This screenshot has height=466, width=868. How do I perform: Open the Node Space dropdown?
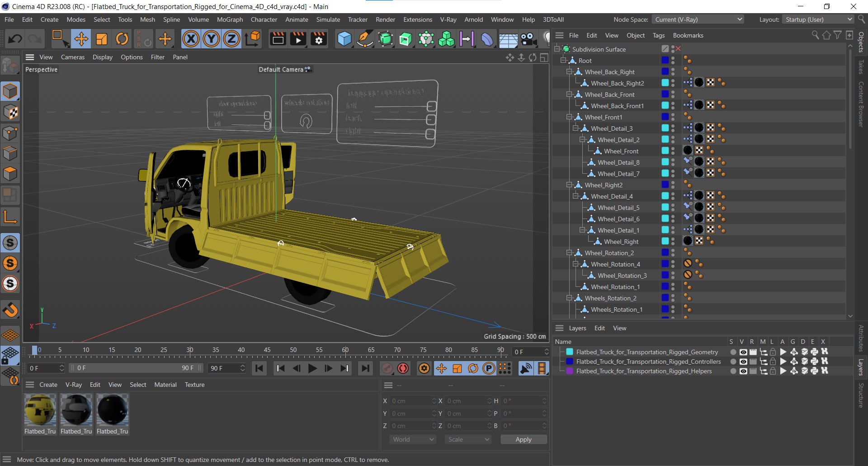coord(698,19)
